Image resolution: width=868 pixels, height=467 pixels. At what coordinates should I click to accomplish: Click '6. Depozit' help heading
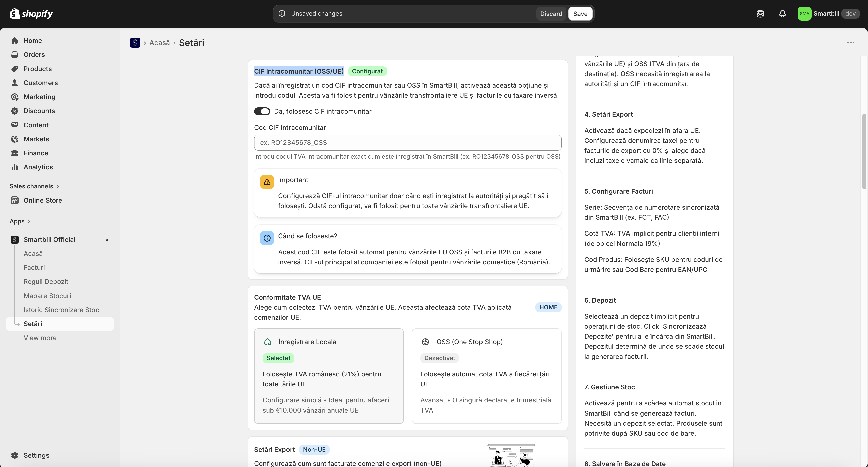pyautogui.click(x=600, y=300)
